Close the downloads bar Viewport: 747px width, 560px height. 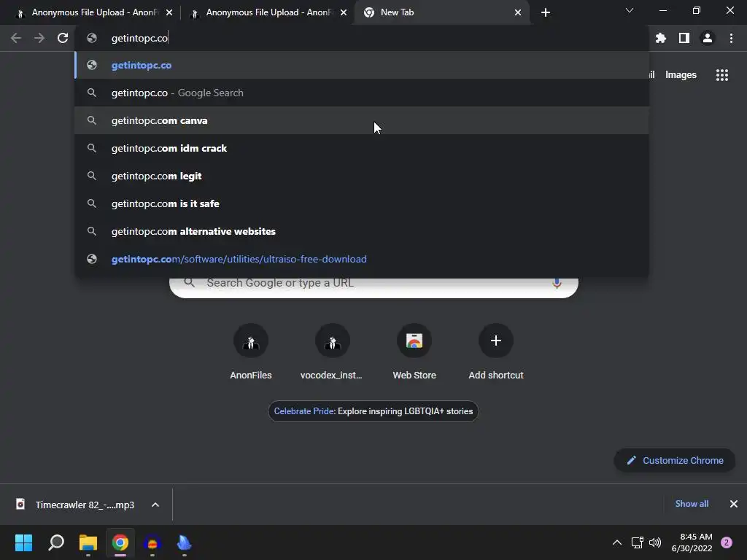(734, 504)
